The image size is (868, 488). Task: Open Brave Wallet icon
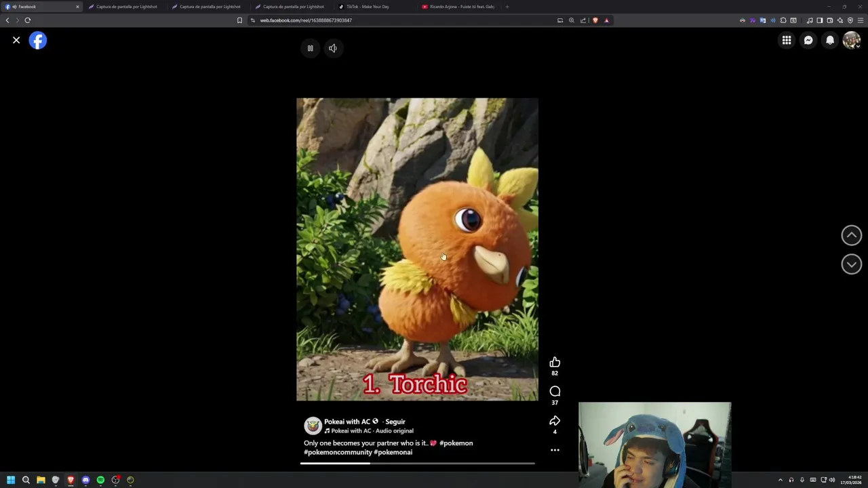click(x=830, y=20)
